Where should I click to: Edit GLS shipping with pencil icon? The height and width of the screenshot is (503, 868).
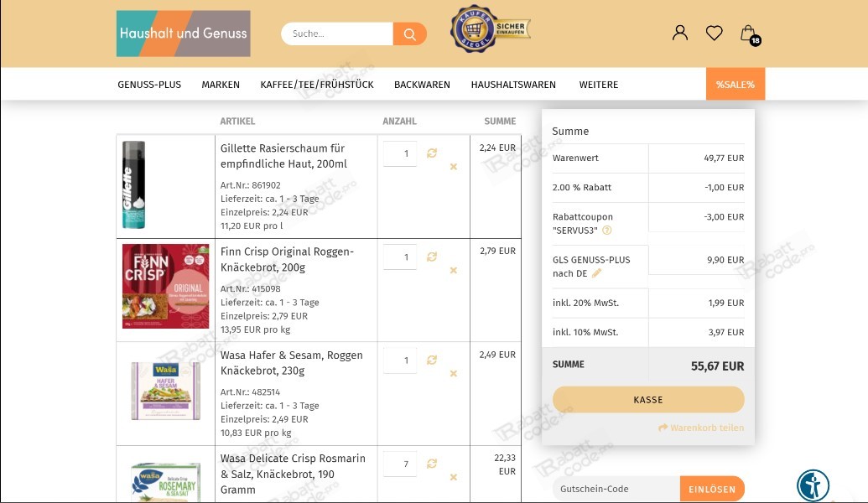[x=596, y=273]
